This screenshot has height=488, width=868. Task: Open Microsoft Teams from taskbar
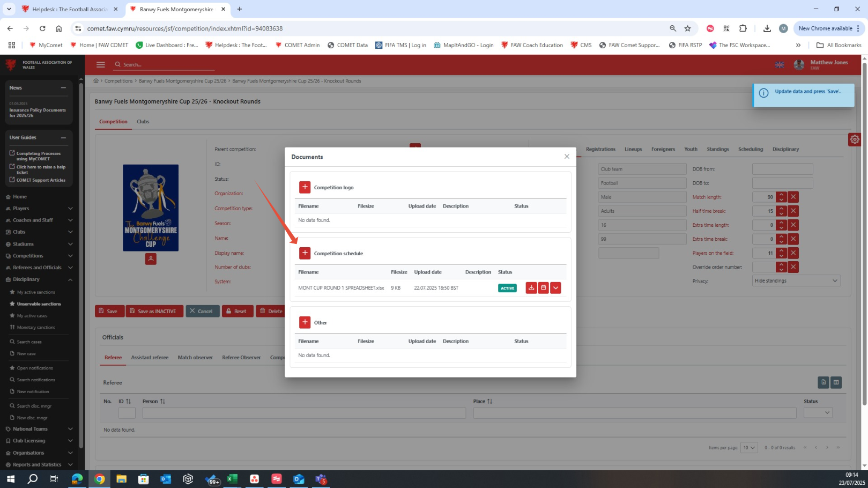[321, 479]
